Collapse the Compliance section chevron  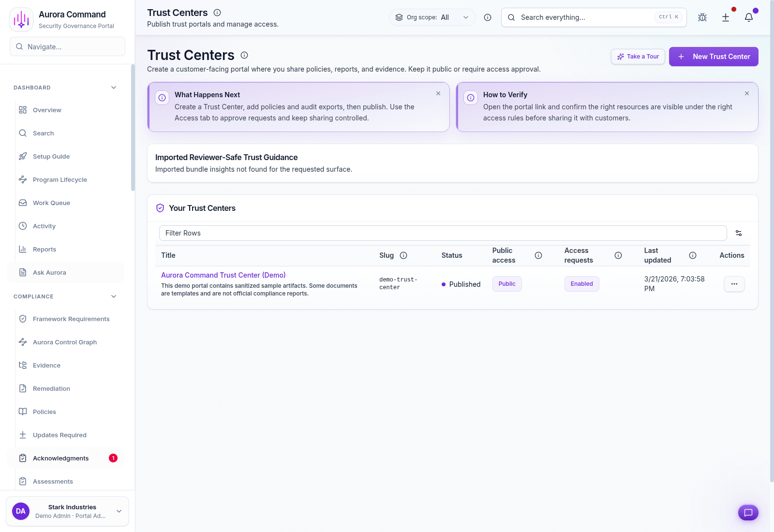coord(113,296)
